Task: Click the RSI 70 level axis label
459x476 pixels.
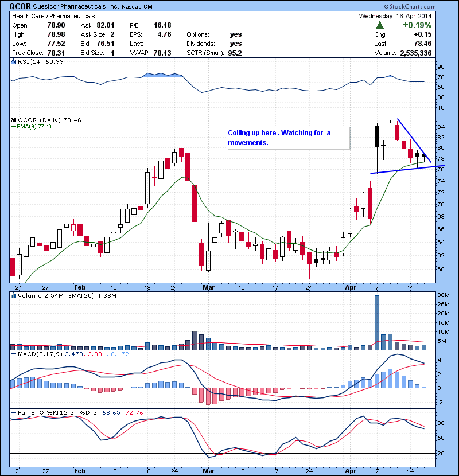Action: click(441, 77)
